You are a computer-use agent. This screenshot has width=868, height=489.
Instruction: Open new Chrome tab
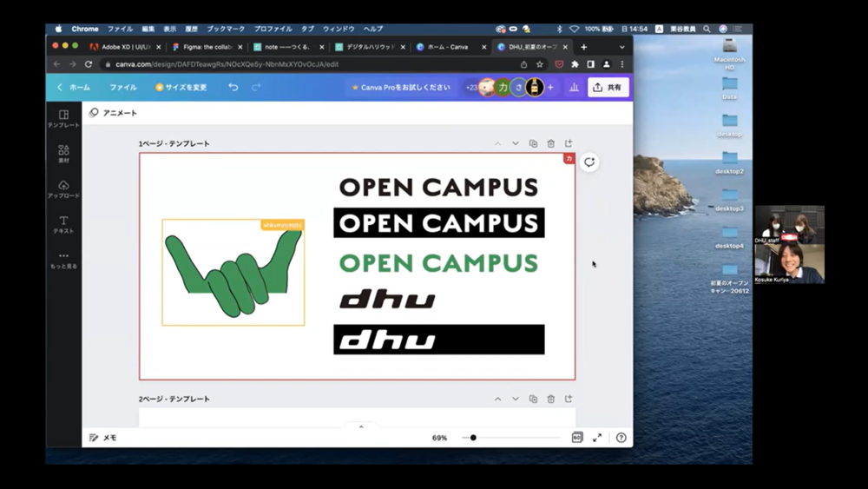click(x=583, y=47)
